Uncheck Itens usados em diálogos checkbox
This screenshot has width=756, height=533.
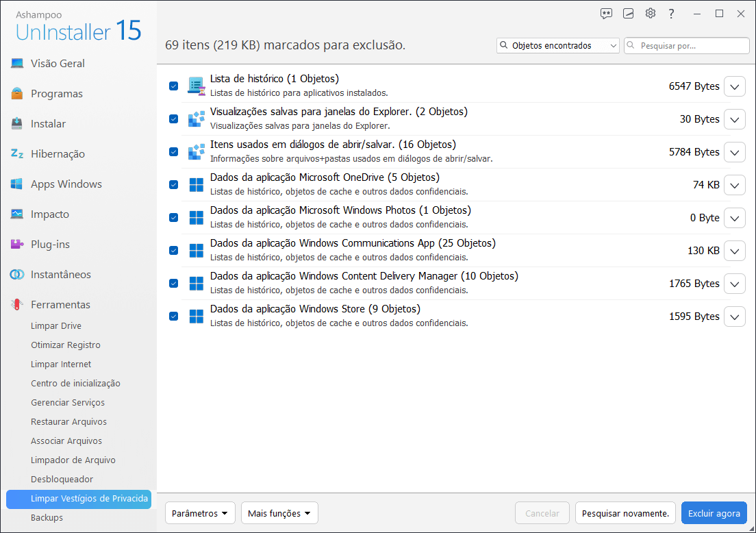(x=173, y=151)
